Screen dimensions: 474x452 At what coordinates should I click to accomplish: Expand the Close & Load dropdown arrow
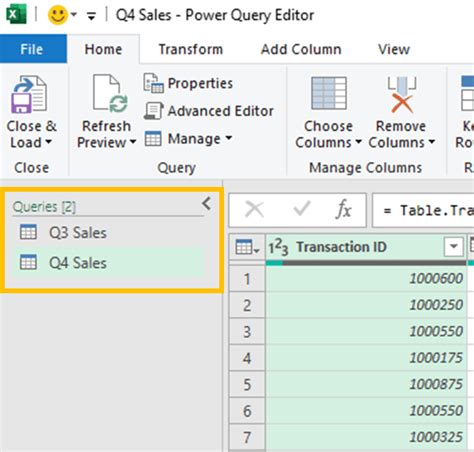(x=49, y=142)
